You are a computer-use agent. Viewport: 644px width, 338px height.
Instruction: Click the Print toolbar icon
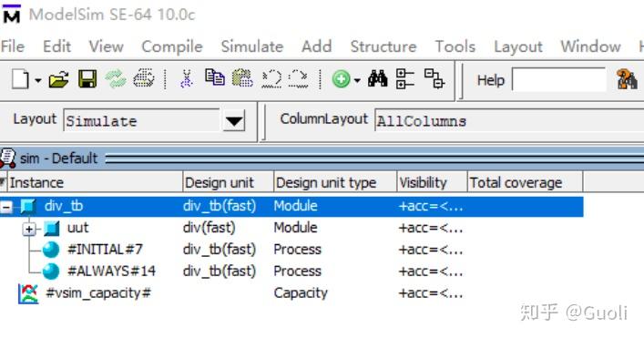[144, 78]
